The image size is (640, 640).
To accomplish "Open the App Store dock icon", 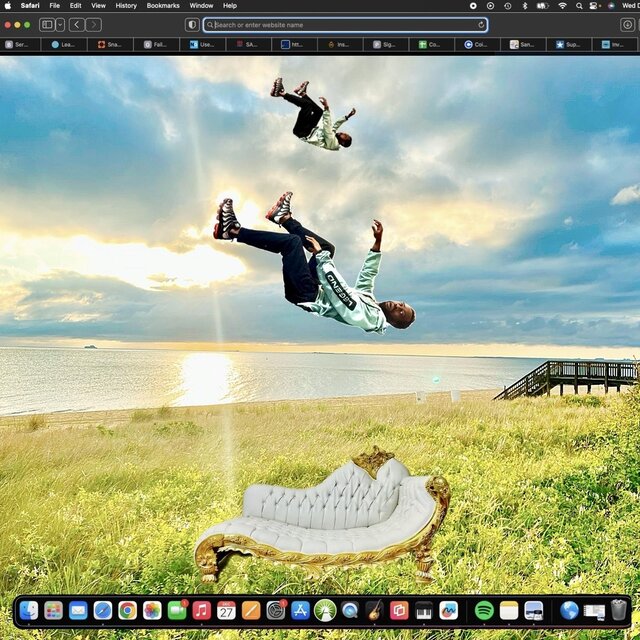I will point(300,610).
